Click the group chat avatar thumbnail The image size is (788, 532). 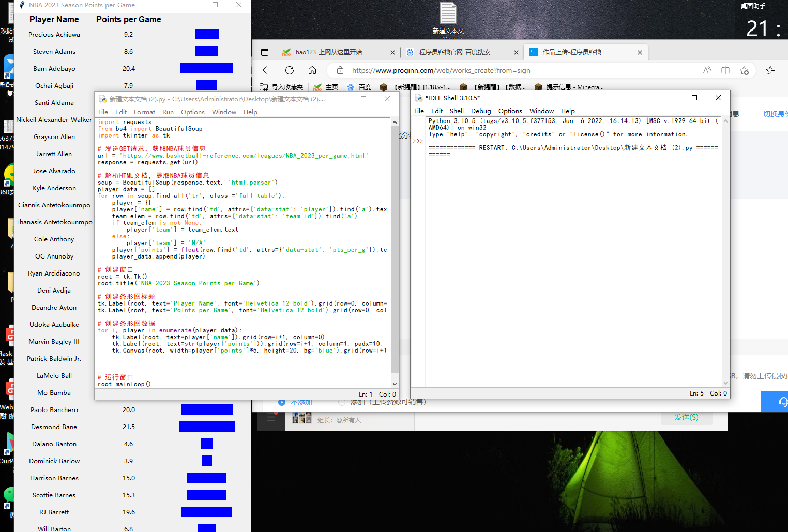(302, 418)
